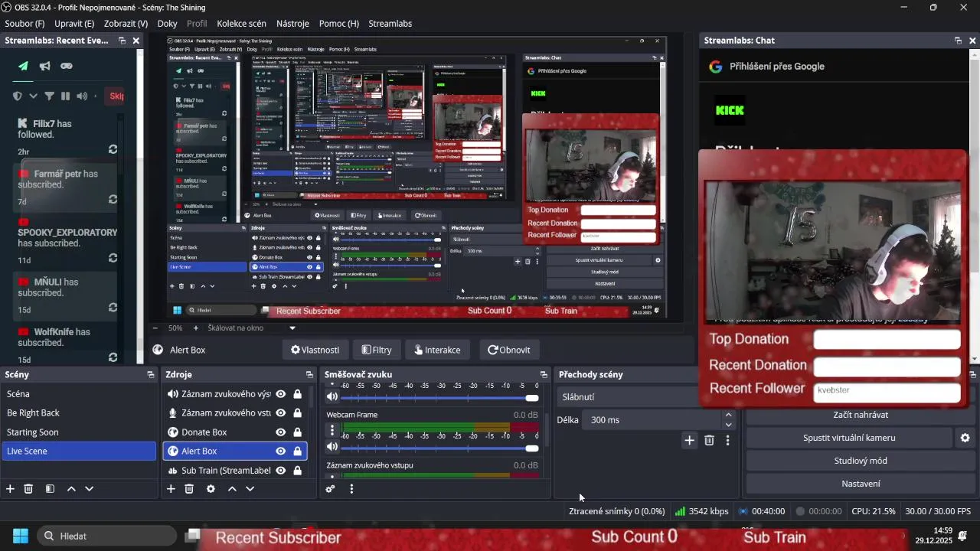Mute recent event alerts with speaker icon

pos(81,96)
